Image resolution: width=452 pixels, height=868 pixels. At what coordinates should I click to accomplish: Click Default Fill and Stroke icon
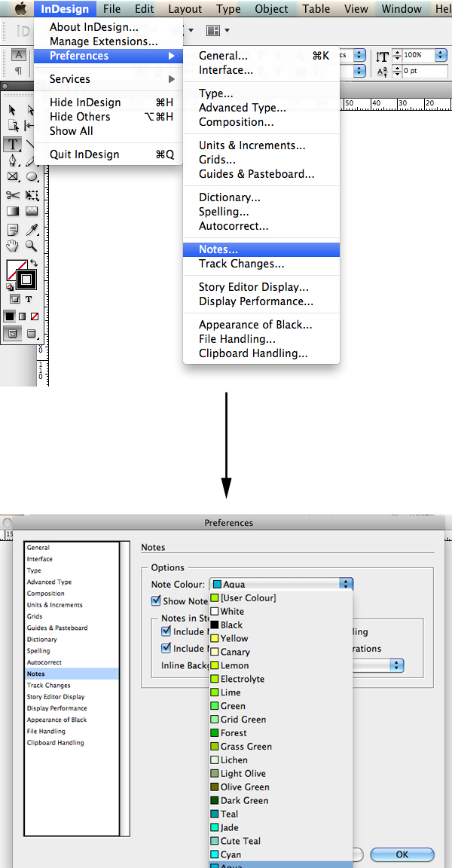tap(9, 286)
